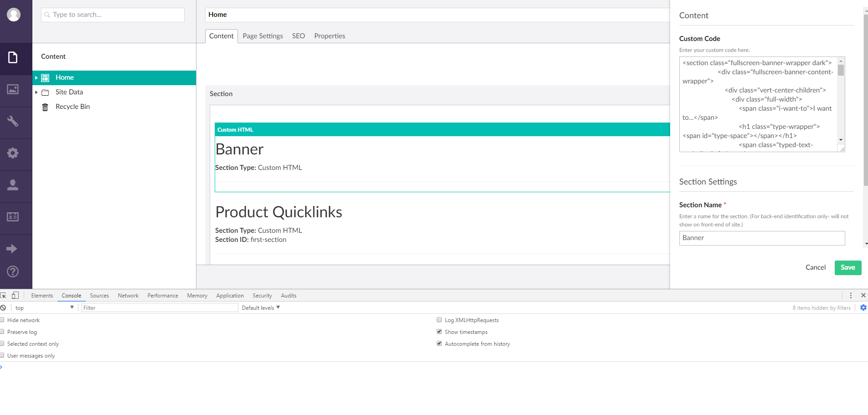Click the console prompt line
The height and width of the screenshot is (415, 868).
coord(434,367)
